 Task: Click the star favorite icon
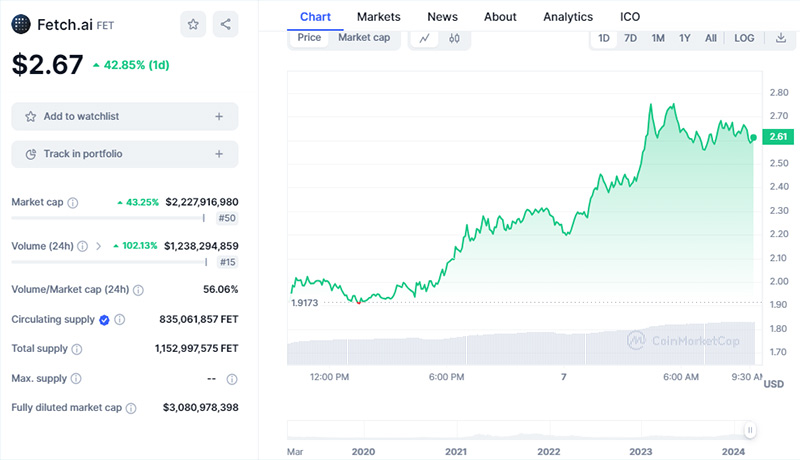click(194, 24)
